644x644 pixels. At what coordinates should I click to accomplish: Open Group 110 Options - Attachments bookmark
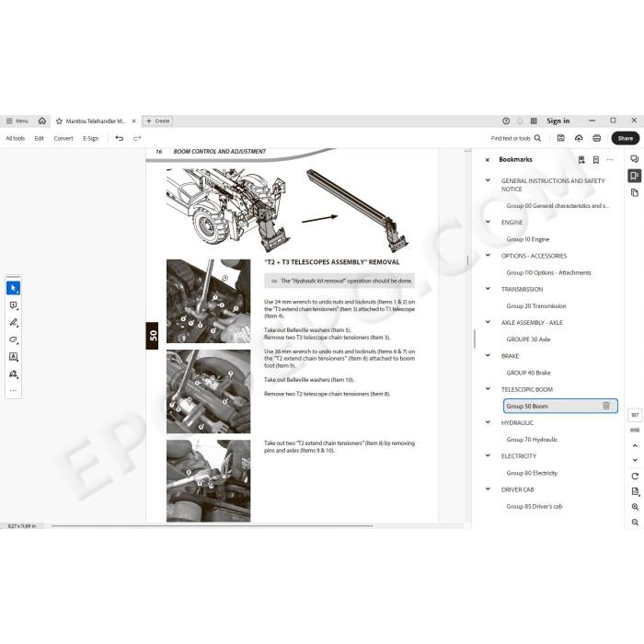pyautogui.click(x=548, y=272)
